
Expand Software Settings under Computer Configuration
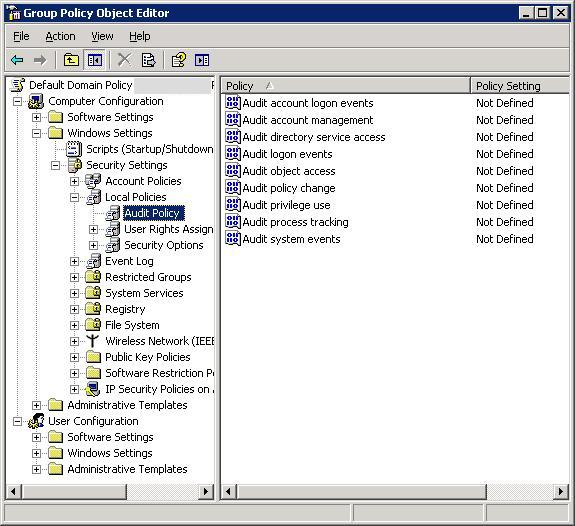pyautogui.click(x=36, y=117)
